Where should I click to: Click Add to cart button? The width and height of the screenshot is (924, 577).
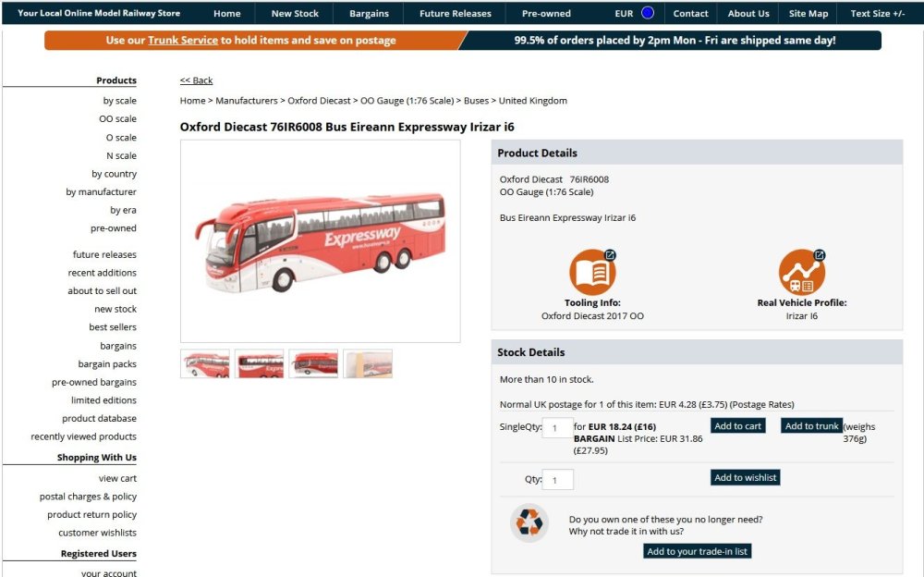click(x=737, y=426)
